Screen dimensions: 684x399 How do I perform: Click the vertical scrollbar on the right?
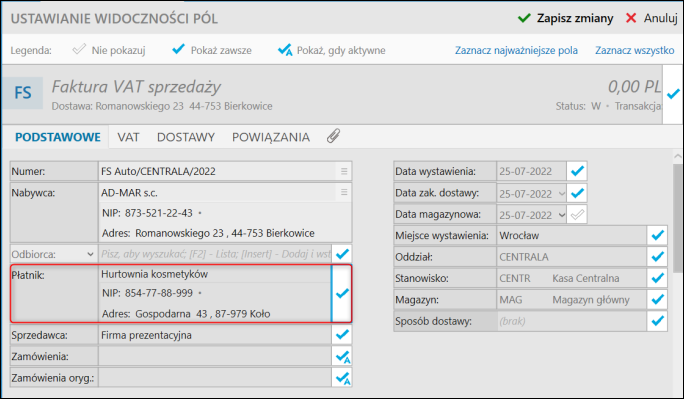677,218
